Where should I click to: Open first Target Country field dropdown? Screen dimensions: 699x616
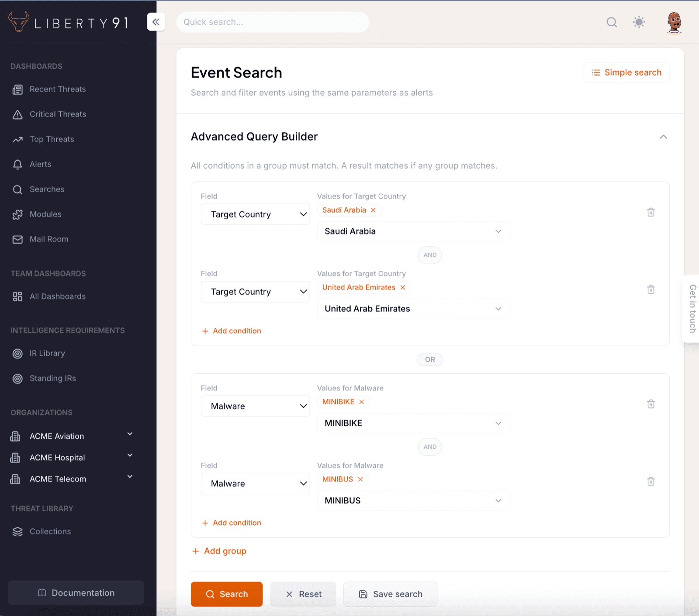(255, 214)
